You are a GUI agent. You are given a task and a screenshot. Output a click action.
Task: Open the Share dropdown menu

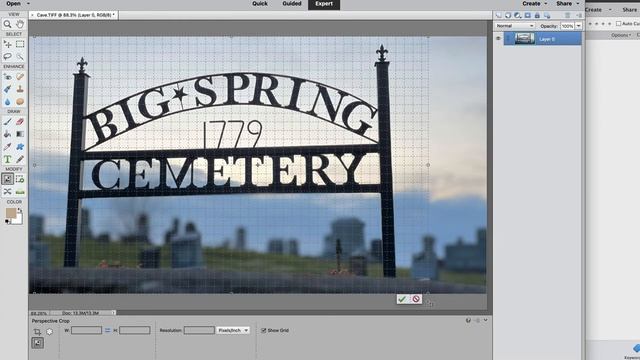pyautogui.click(x=567, y=4)
